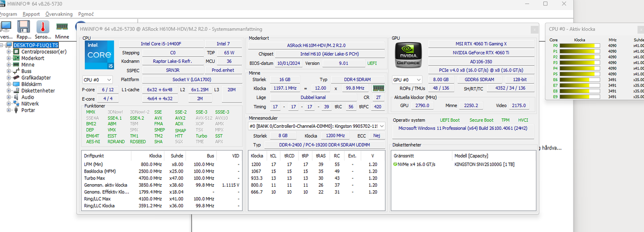Click the Intel H610 chipset field

tap(331, 54)
